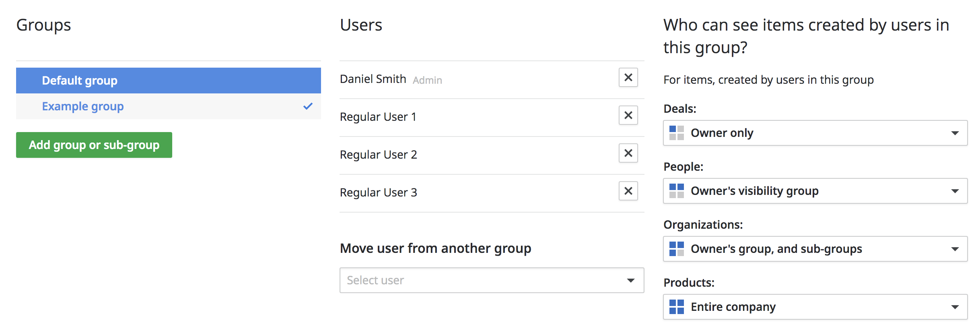This screenshot has height=335, width=980.
Task: Remove Regular User 3 from group
Action: click(x=628, y=191)
